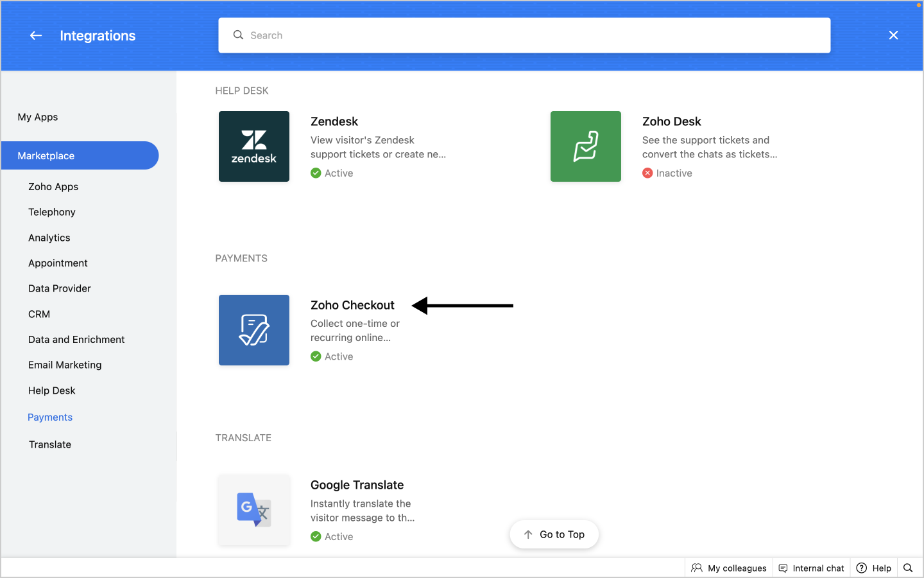Jump to Appointment category
This screenshot has height=578, width=924.
tap(58, 263)
